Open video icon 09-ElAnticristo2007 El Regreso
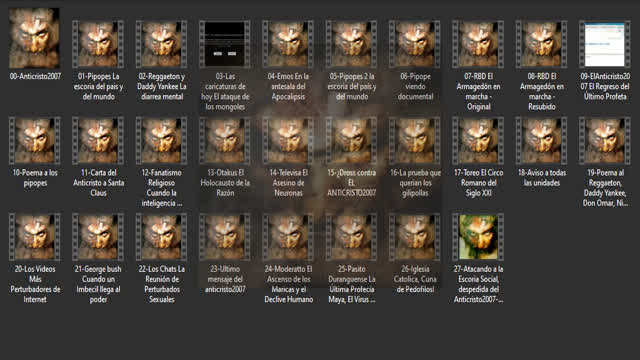640x360 pixels. [x=605, y=44]
